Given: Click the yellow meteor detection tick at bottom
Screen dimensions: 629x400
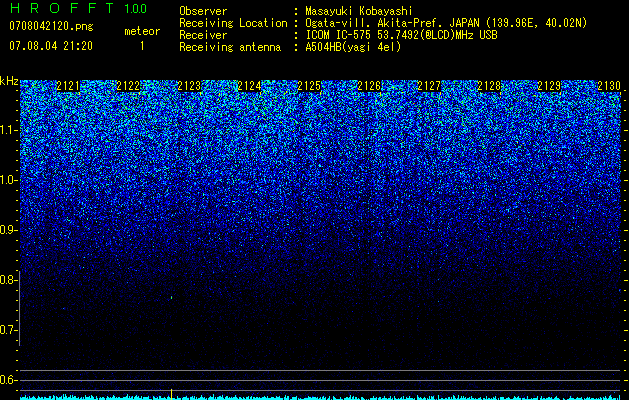Looking at the screenshot, I should (x=171, y=394).
